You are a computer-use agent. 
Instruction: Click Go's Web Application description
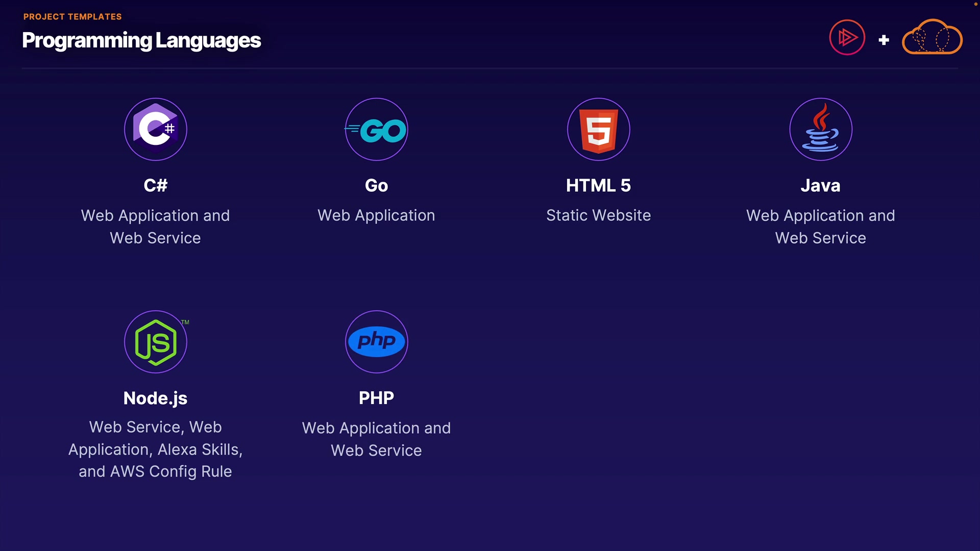[x=377, y=215]
